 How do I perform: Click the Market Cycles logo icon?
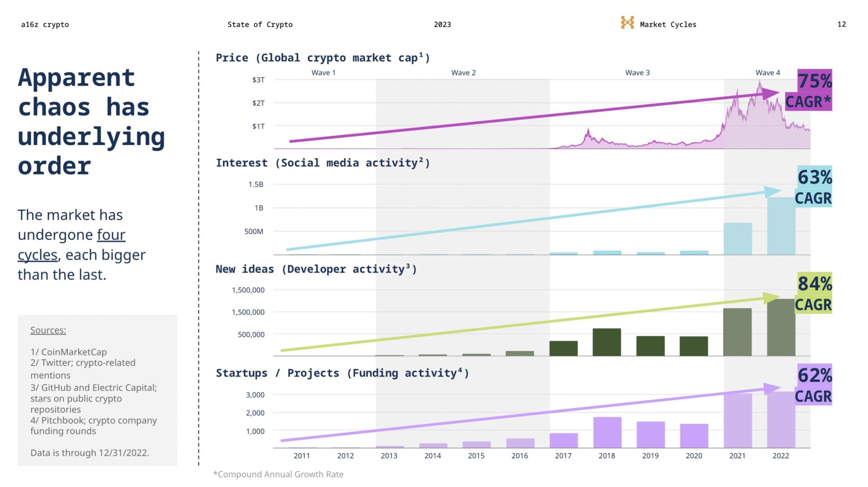[x=627, y=23]
